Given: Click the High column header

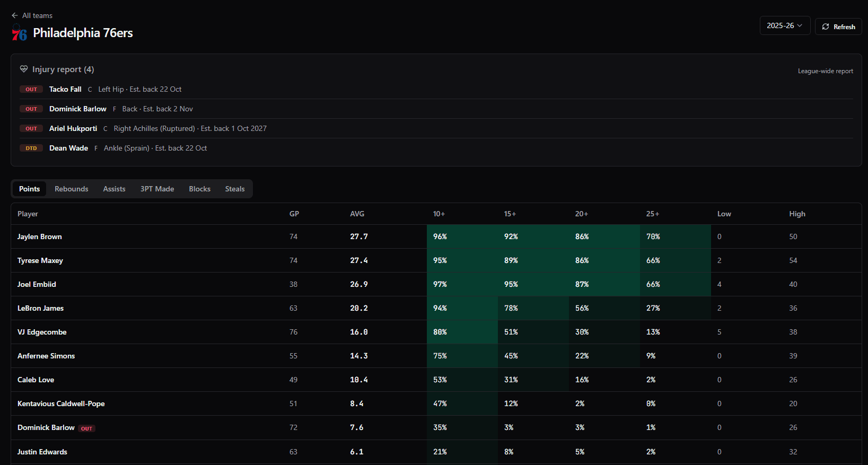Looking at the screenshot, I should click(x=797, y=214).
